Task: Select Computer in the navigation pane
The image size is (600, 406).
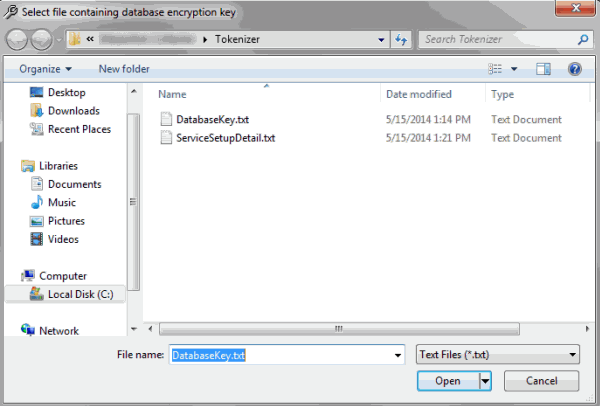Action: (x=63, y=276)
